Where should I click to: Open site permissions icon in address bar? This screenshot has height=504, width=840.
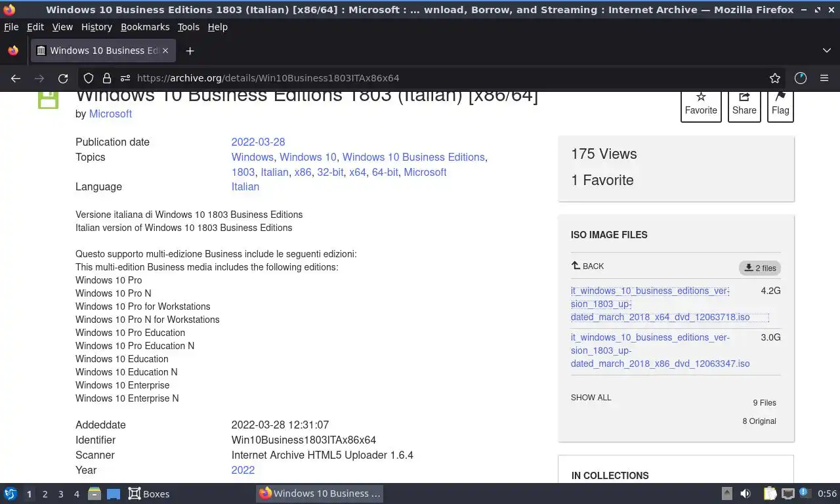point(125,78)
